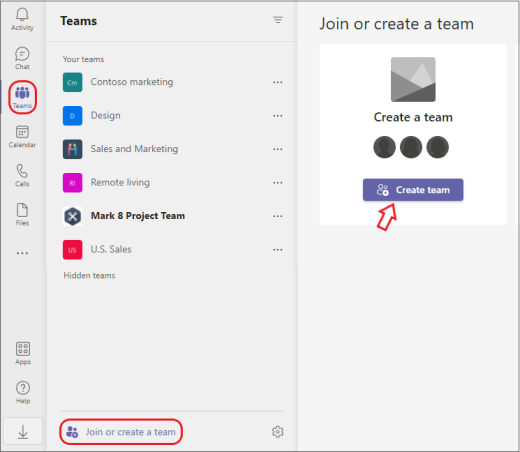The height and width of the screenshot is (452, 520).
Task: Open the Files section
Action: click(22, 214)
